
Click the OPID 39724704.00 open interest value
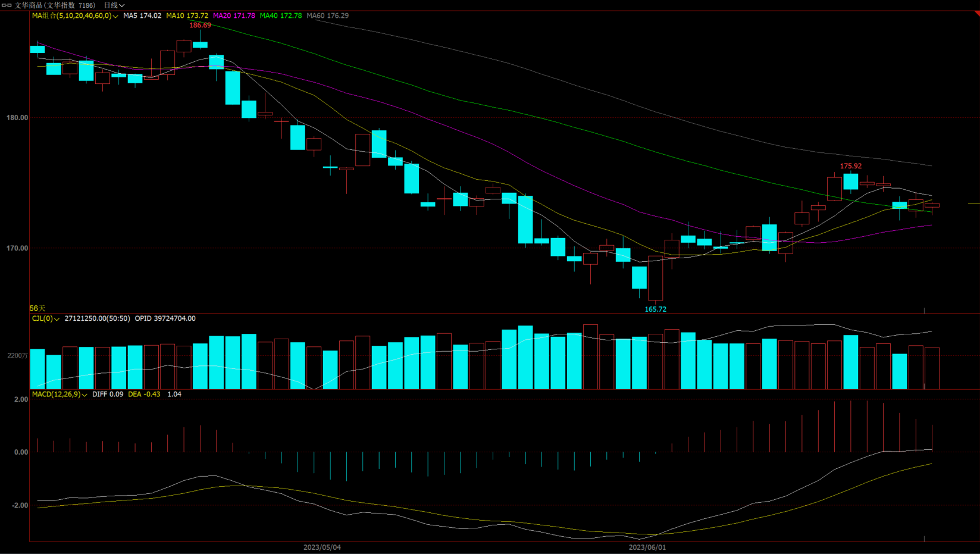pyautogui.click(x=165, y=319)
